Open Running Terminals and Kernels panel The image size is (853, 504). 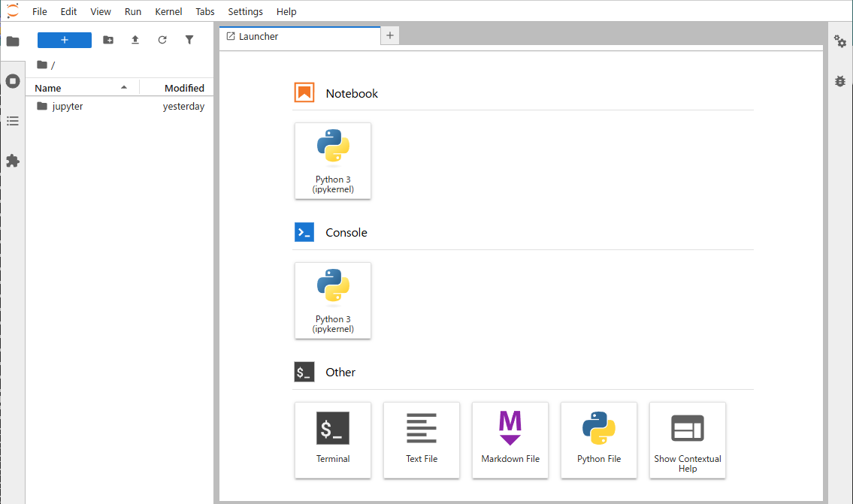click(x=13, y=81)
